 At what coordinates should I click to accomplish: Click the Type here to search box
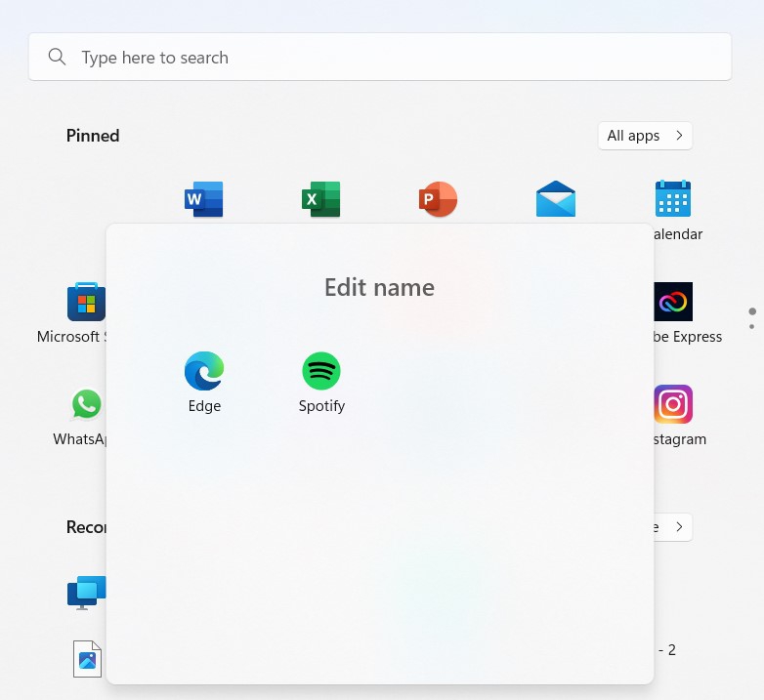[x=380, y=57]
